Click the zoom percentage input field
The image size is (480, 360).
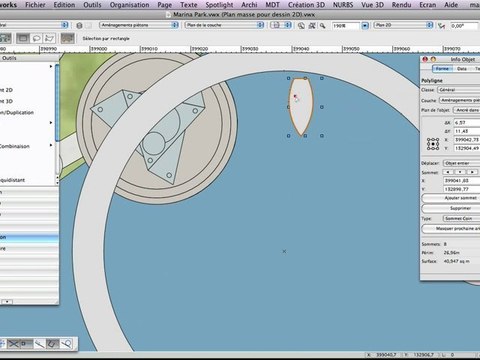346,26
